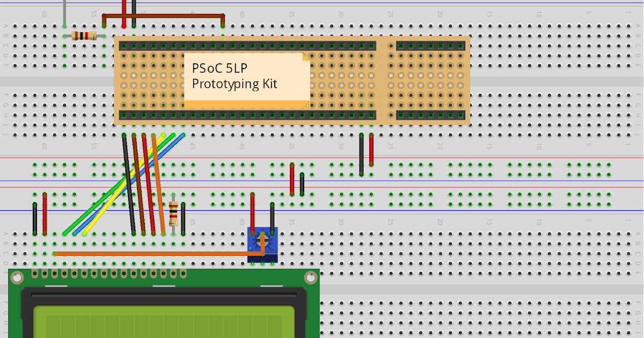Select the black wire going to the potentiometer
644x338 pixels.
pos(272,218)
